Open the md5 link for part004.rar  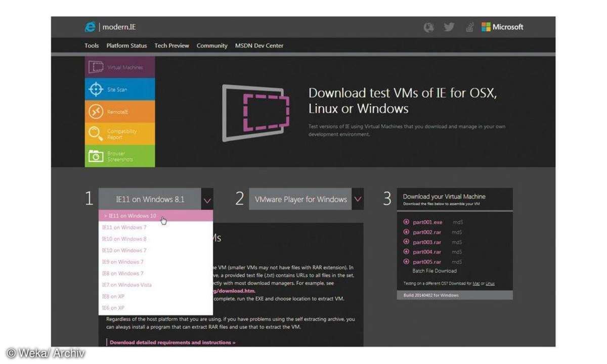[x=457, y=252]
